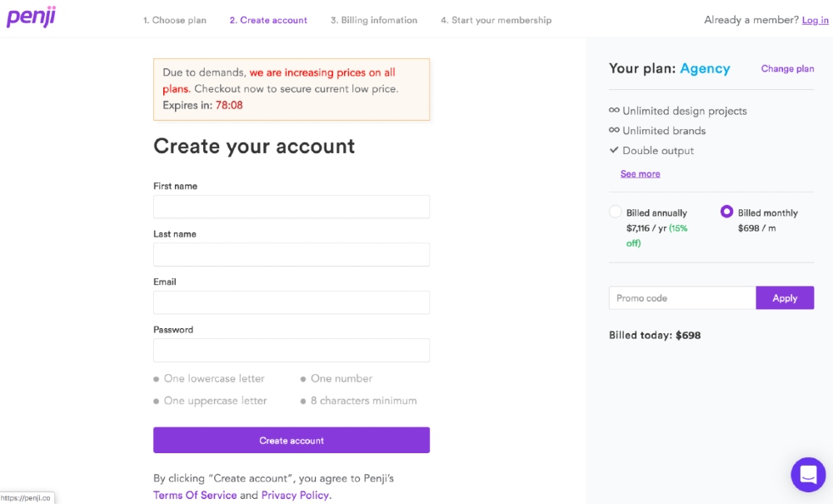Expand plan features with See more
The height and width of the screenshot is (504, 833).
click(x=640, y=174)
